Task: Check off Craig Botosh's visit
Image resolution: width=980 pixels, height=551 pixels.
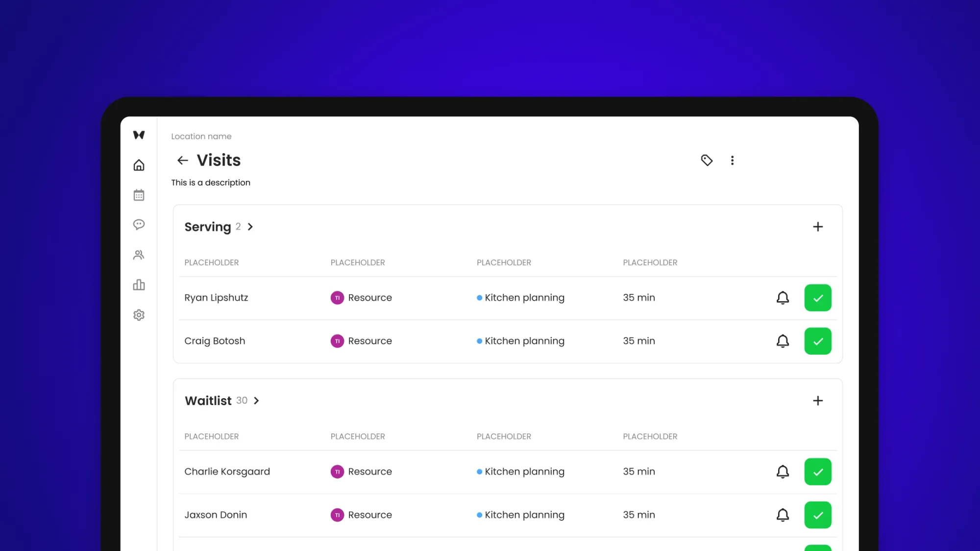Action: click(x=817, y=341)
